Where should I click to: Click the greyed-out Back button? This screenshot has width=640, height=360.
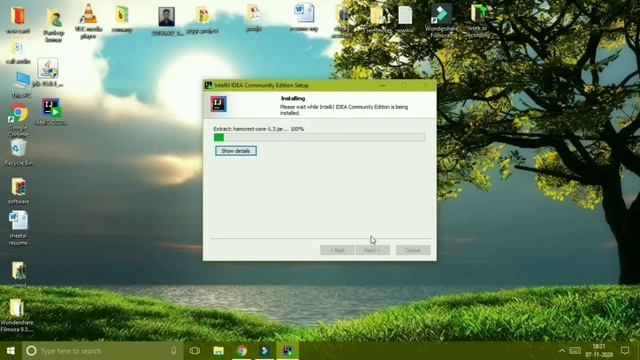(x=337, y=250)
